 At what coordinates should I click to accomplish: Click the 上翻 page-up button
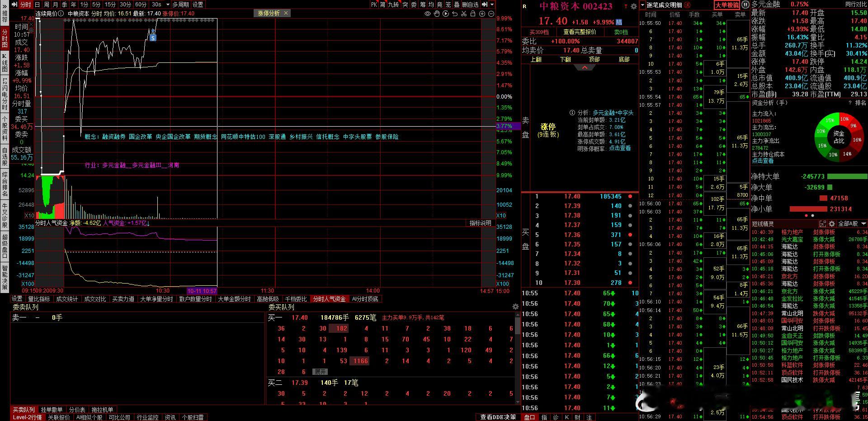click(x=536, y=59)
